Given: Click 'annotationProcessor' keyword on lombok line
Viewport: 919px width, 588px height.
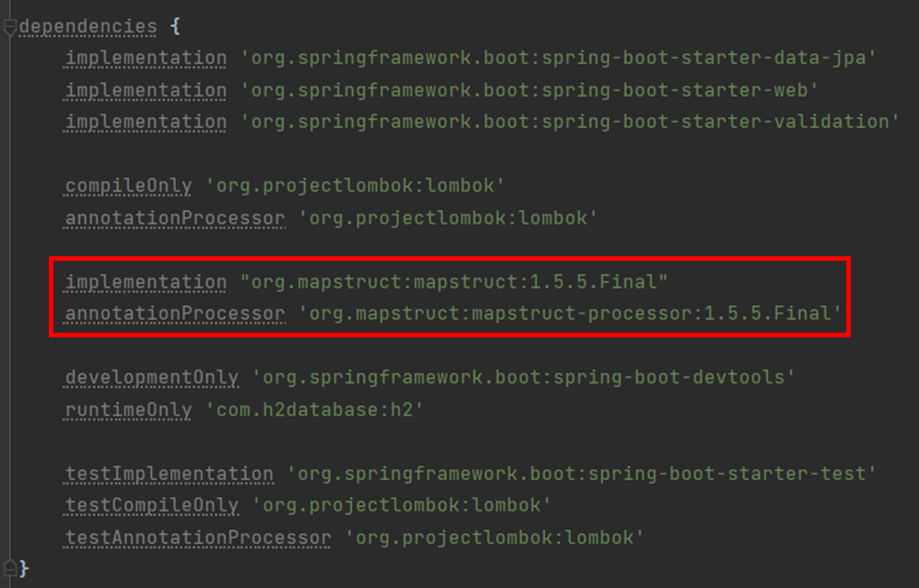Looking at the screenshot, I should coord(175,218).
